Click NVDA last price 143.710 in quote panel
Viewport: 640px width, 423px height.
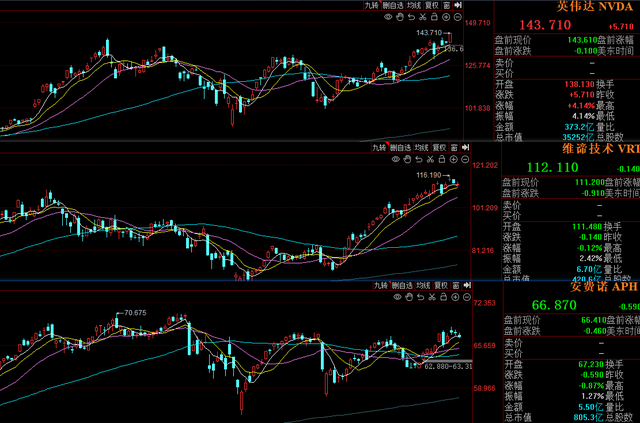point(545,25)
